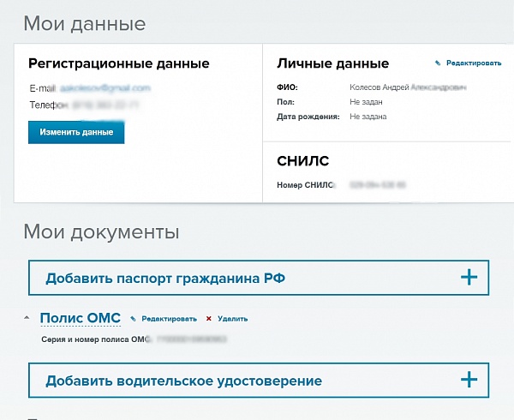
Task: Click red cross icon beside Удалить
Action: pos(208,319)
